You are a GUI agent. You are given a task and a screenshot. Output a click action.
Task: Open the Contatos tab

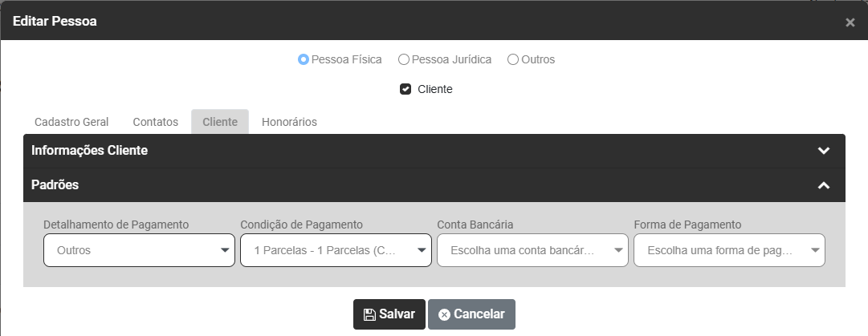coord(155,122)
